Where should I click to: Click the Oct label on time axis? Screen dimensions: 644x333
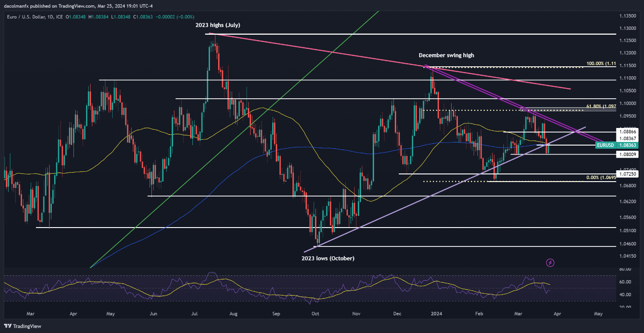(x=315, y=313)
